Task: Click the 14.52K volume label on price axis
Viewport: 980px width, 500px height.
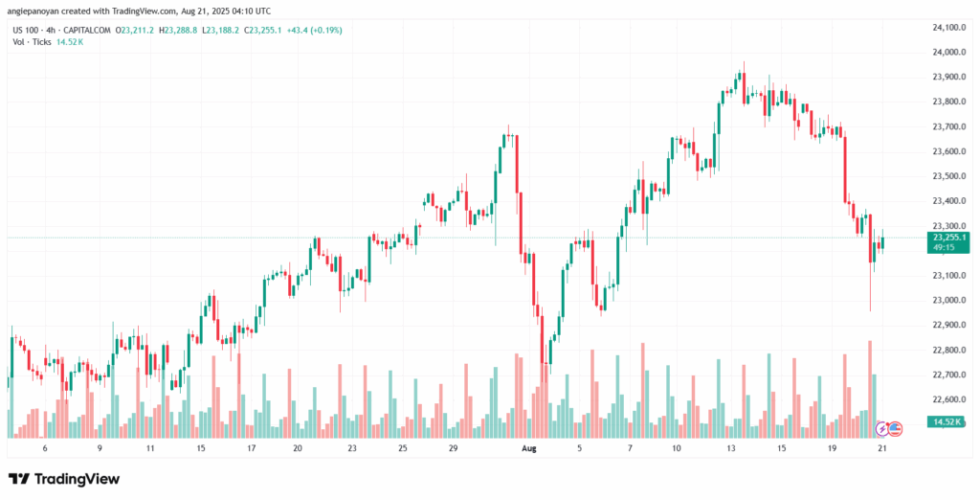Action: click(x=946, y=421)
